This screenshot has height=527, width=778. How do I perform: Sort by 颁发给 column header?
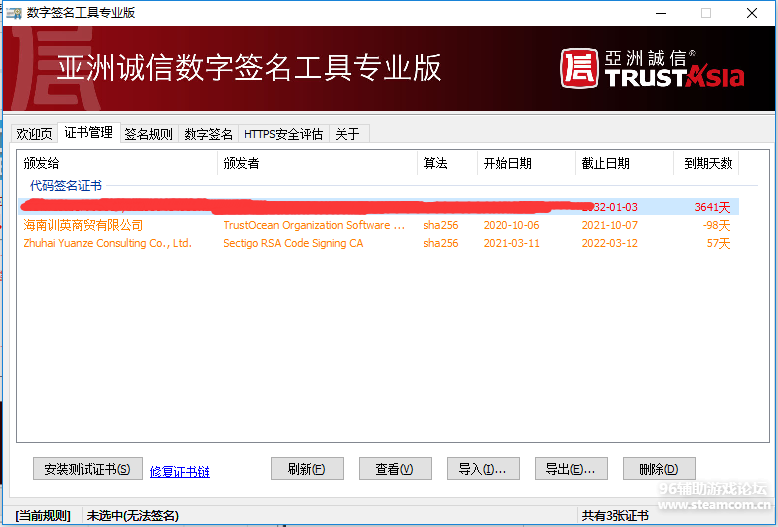click(x=116, y=163)
